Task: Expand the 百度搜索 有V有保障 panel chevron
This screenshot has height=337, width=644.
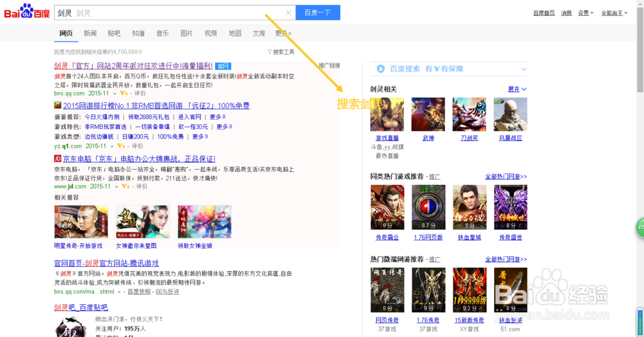Action: tap(524, 69)
